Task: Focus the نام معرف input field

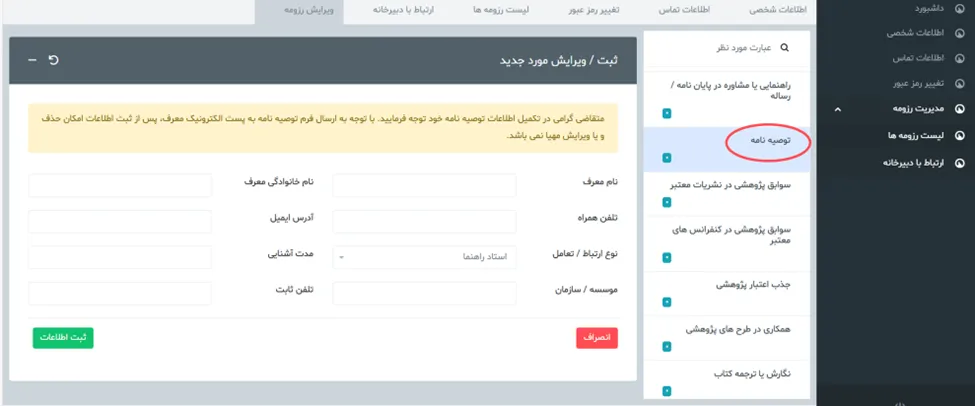Action: click(424, 185)
